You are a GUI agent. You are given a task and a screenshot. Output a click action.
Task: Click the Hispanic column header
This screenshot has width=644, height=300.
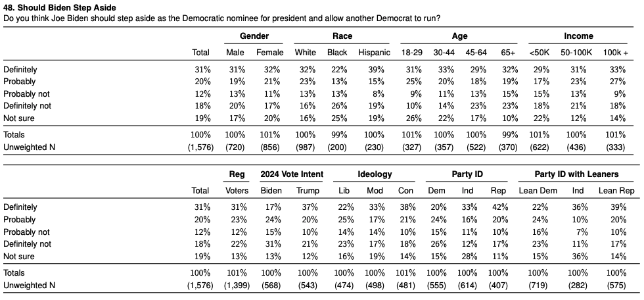click(x=375, y=53)
